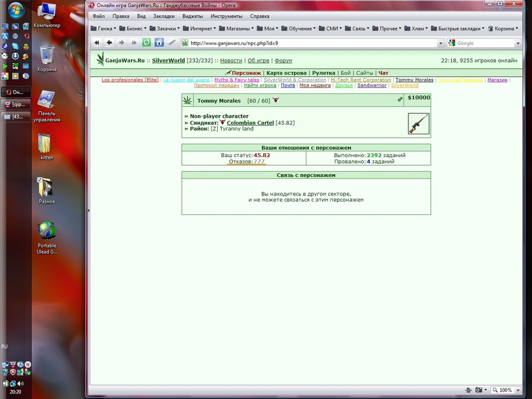Expand the Магазины bookmarks folder

[236, 29]
